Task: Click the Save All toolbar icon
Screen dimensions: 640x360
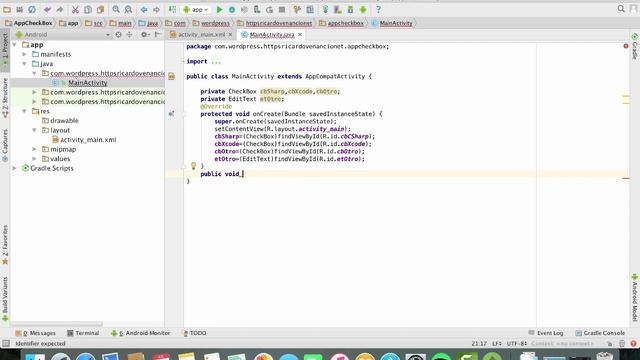Action: pos(19,9)
